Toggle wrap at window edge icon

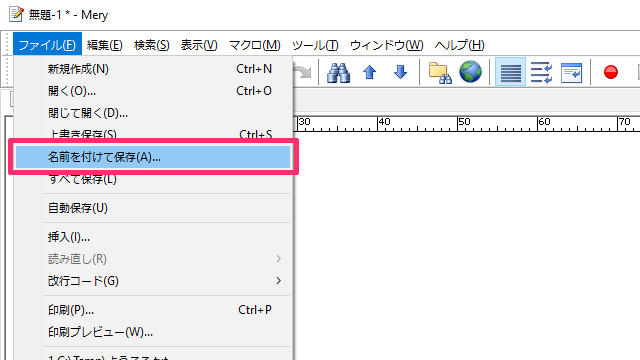click(x=571, y=72)
